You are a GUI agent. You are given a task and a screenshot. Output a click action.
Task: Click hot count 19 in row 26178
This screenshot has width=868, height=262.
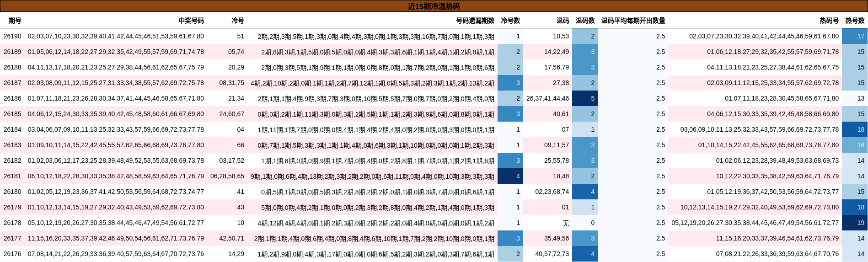click(855, 223)
